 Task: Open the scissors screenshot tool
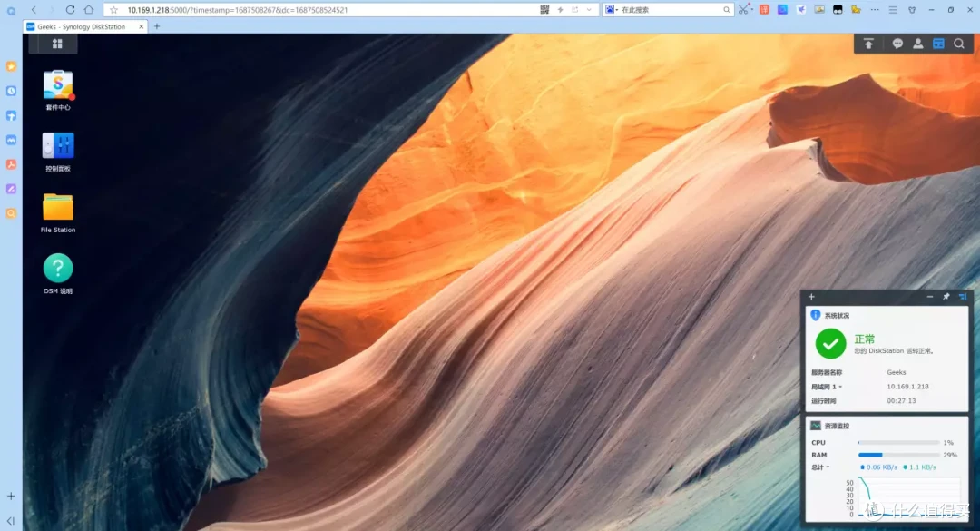[x=742, y=10]
